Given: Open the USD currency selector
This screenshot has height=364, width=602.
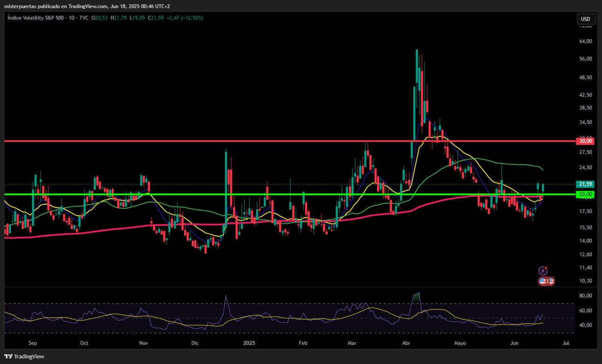Looking at the screenshot, I should pyautogui.click(x=585, y=19).
